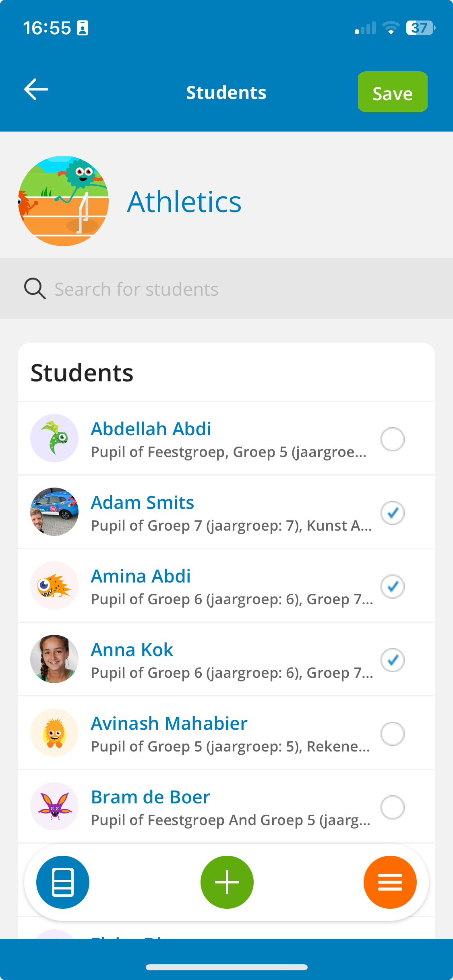Image resolution: width=453 pixels, height=980 pixels.
Task: Select Avinash Mahabier's checkbox
Action: pos(393,733)
